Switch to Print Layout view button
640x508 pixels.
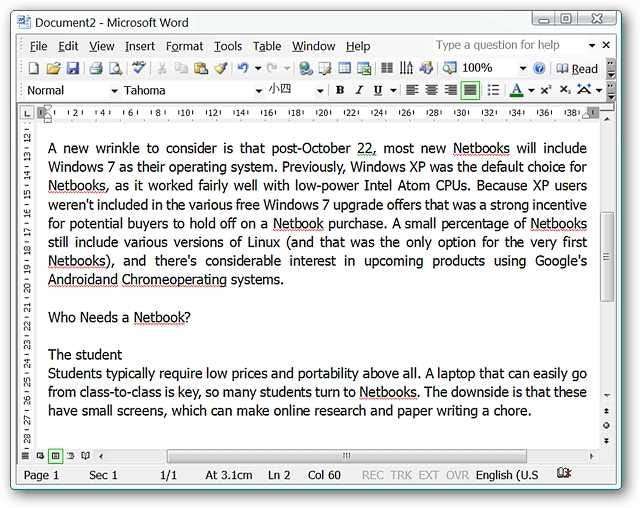pos(56,455)
